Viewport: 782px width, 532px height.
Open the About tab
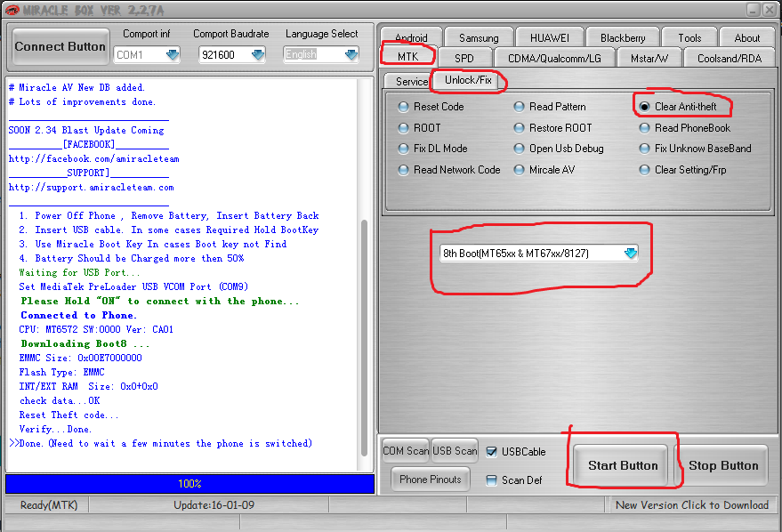click(747, 38)
